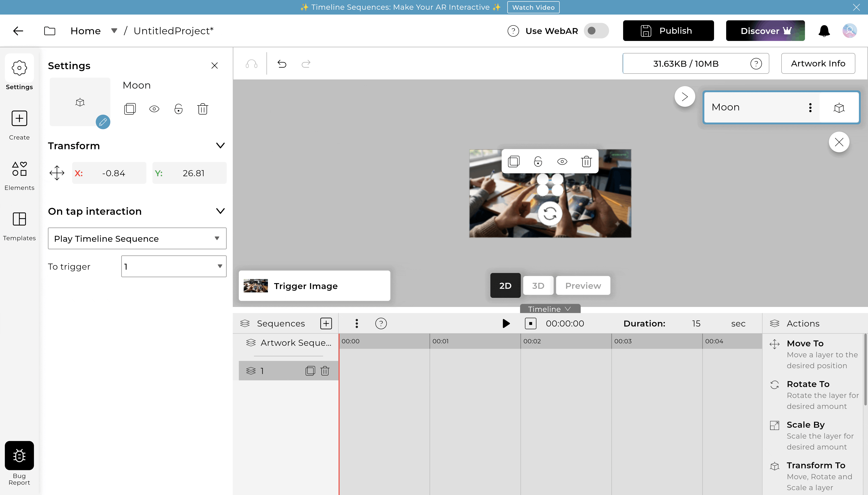
Task: Collapse layers list with chevron button
Action: click(x=685, y=97)
